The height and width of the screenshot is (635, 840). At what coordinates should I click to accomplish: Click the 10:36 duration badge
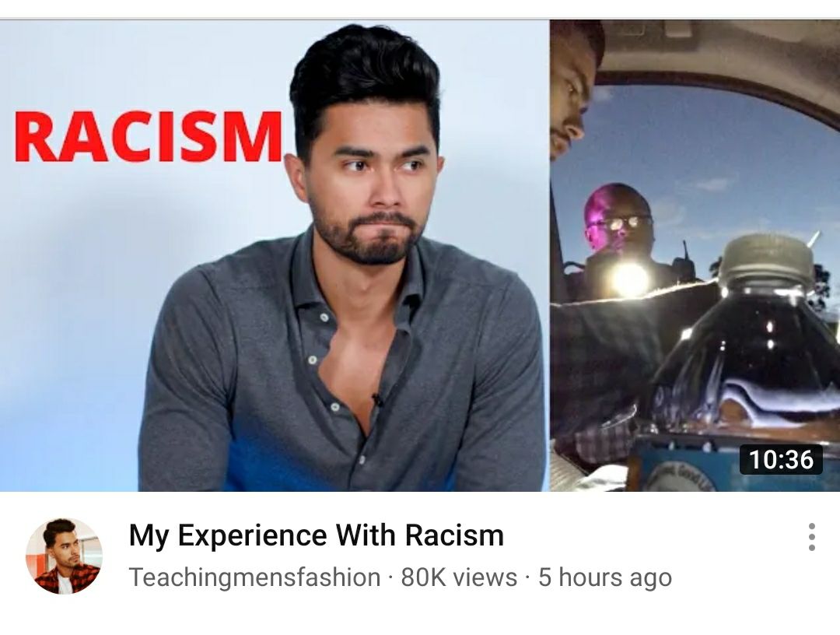pyautogui.click(x=781, y=460)
